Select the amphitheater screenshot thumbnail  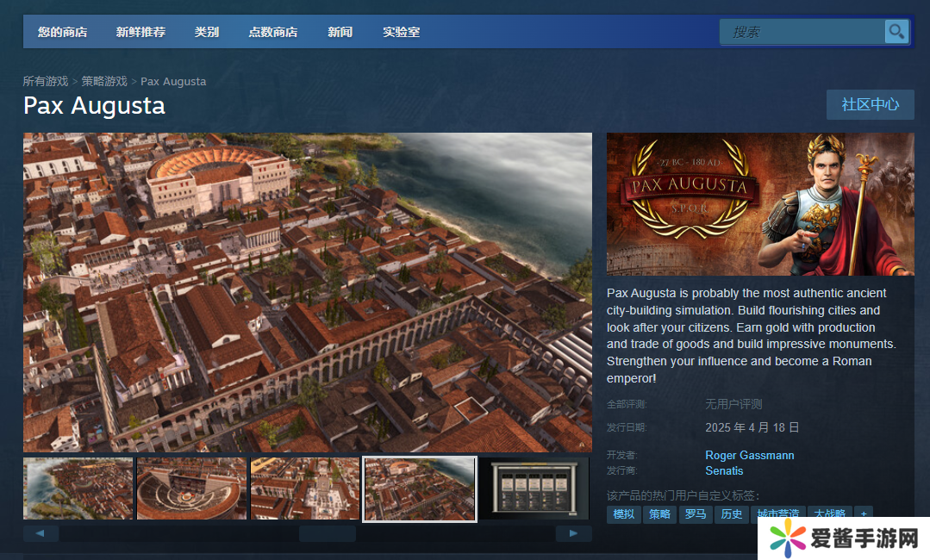click(x=191, y=488)
